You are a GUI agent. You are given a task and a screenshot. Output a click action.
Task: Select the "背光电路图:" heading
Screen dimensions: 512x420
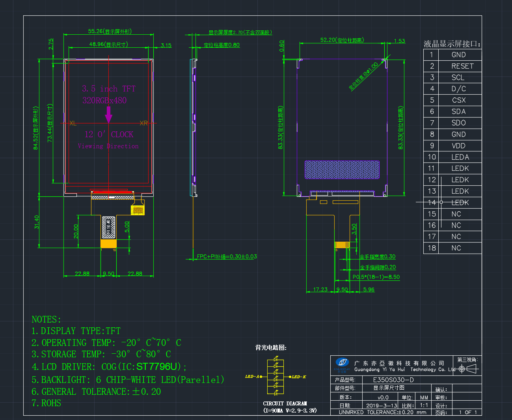[x=271, y=347]
